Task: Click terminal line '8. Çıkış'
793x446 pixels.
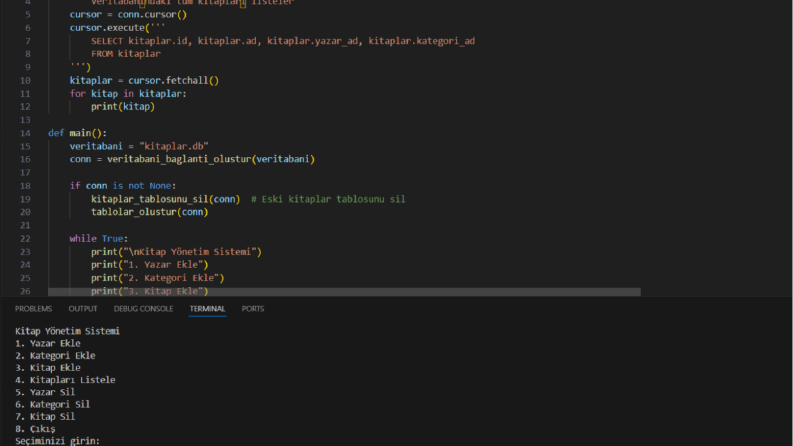Action: coord(35,429)
